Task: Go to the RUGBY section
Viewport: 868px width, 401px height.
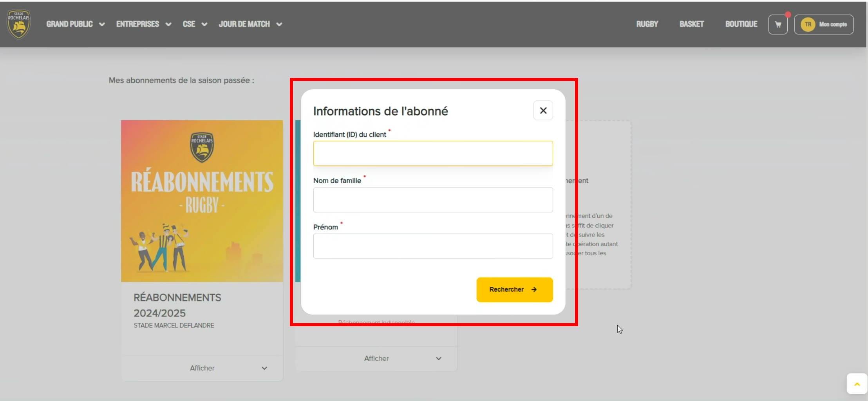Action: tap(647, 24)
